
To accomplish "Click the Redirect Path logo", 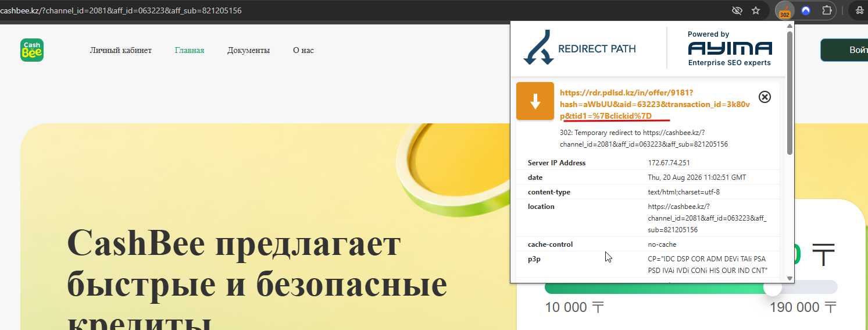I will (580, 48).
